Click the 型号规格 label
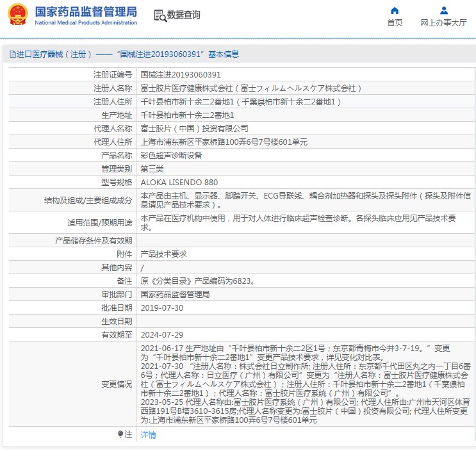This screenshot has height=451, width=476. 117,183
